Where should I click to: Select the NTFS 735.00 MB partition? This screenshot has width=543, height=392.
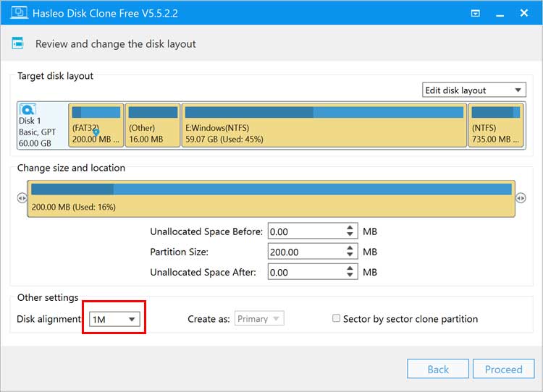[496, 125]
